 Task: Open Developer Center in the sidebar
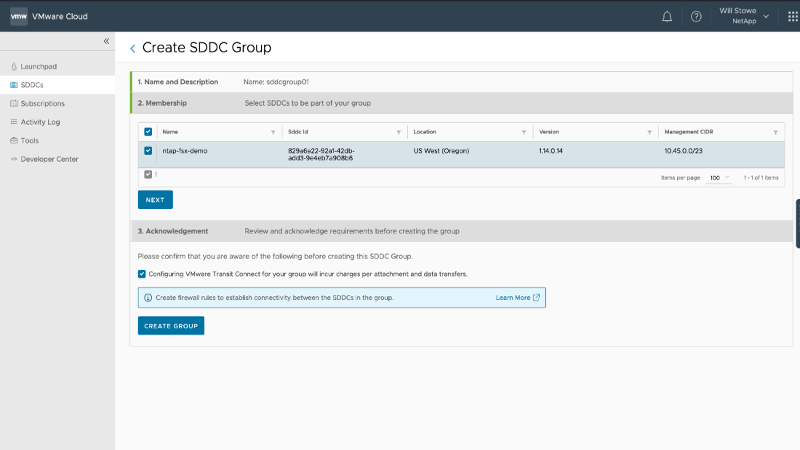(49, 159)
